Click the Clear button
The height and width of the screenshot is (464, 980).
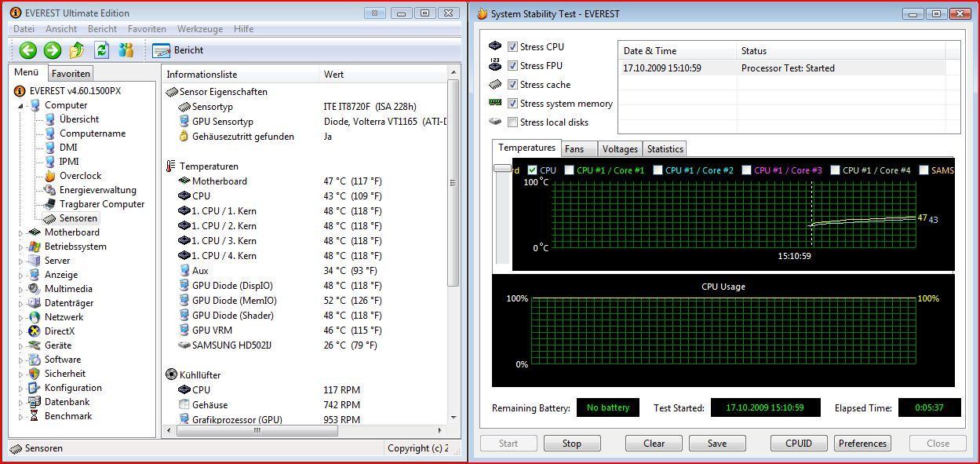[654, 444]
